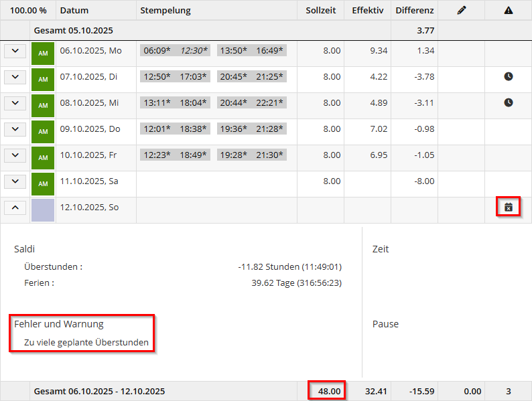Click the 'Zu viele geplante Überstunden' warning
Screen dimensions: 532x401
coord(86,343)
